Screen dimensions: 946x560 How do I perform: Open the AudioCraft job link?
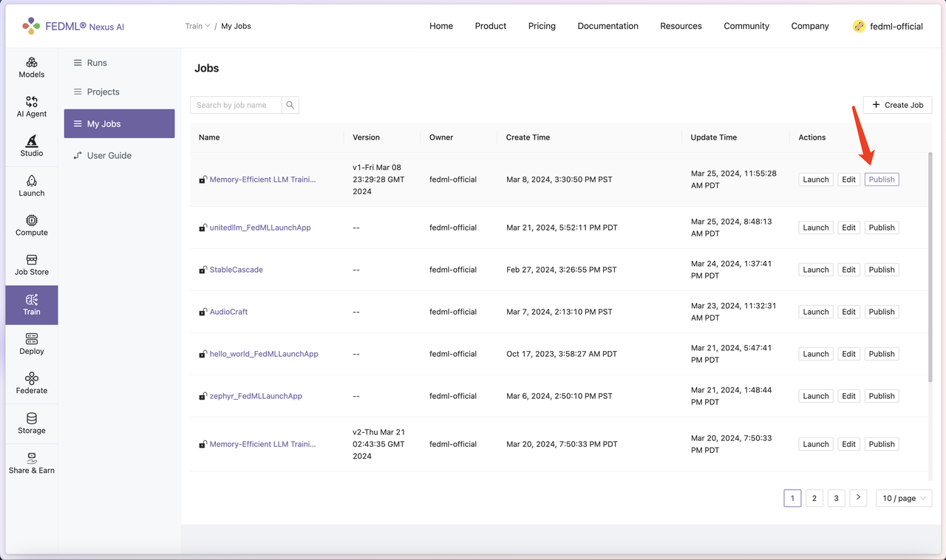tap(228, 312)
